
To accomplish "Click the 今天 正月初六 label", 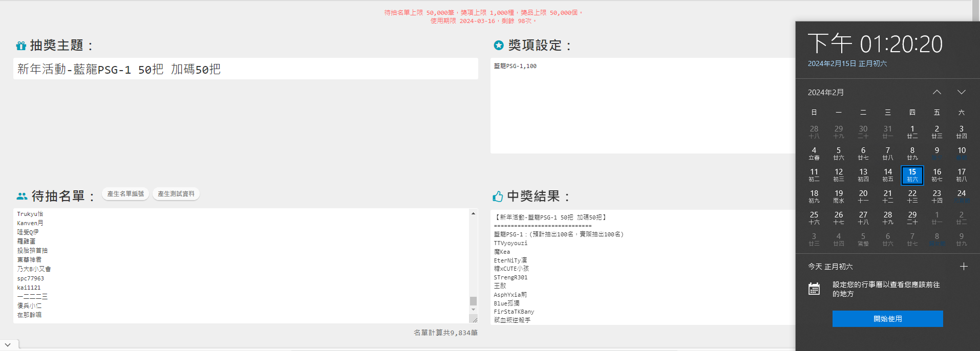I will click(x=830, y=267).
